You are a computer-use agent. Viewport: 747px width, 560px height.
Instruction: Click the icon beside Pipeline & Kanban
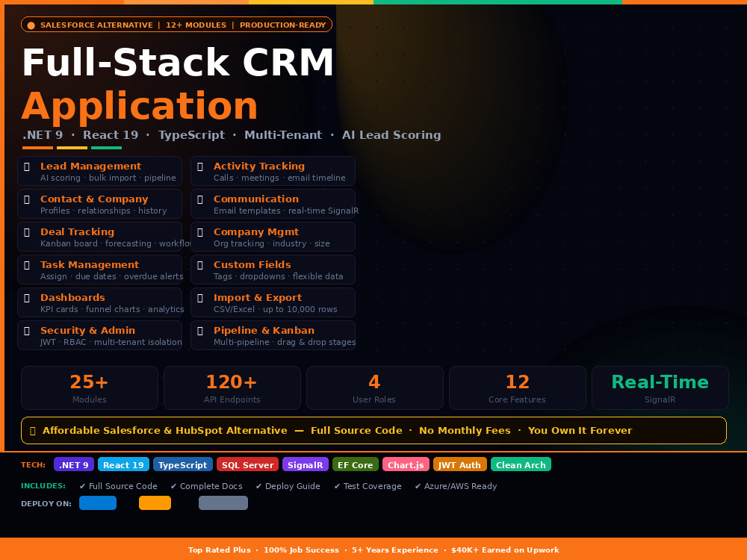200,331
